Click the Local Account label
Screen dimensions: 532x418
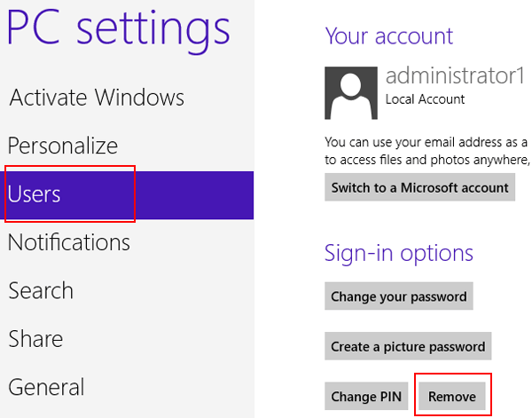click(x=425, y=99)
